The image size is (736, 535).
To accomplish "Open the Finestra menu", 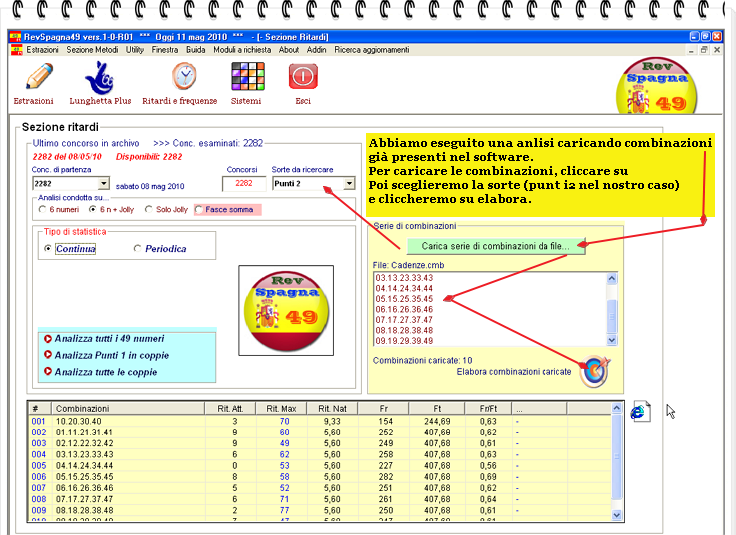I will click(x=165, y=50).
